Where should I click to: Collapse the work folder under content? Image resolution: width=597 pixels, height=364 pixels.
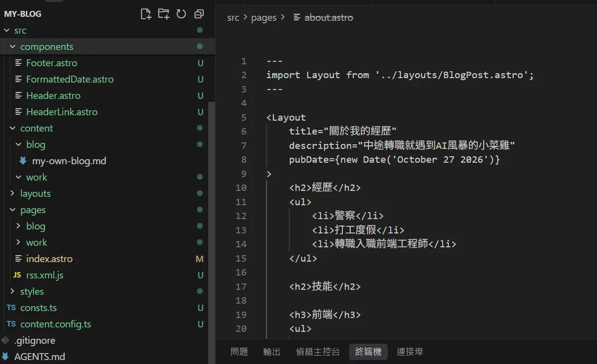click(18, 177)
